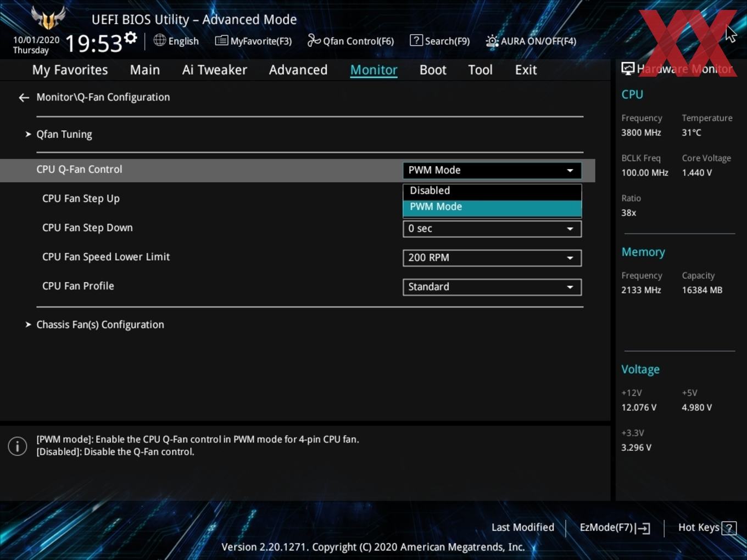This screenshot has width=747, height=560.
Task: Select CPU Fan Speed Lower Limit label
Action: 106,257
